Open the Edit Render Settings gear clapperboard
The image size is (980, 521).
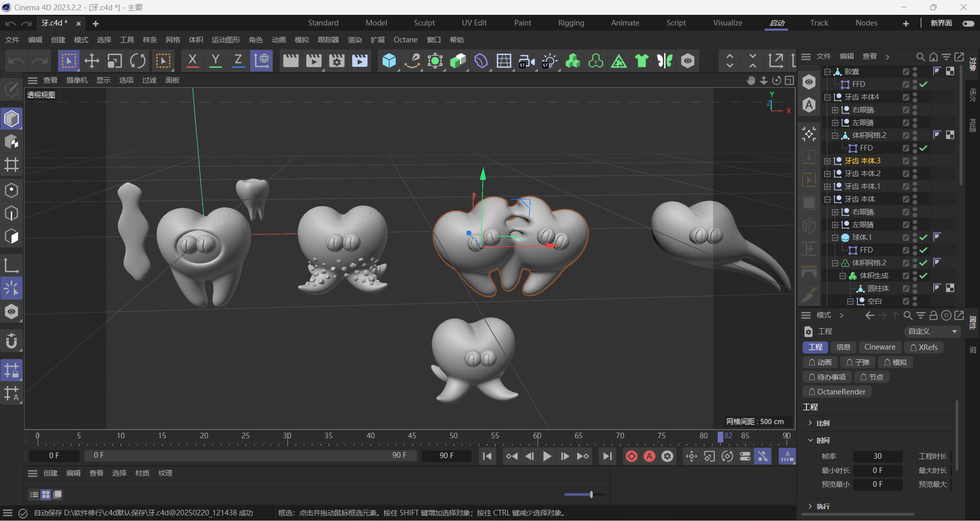(336, 61)
